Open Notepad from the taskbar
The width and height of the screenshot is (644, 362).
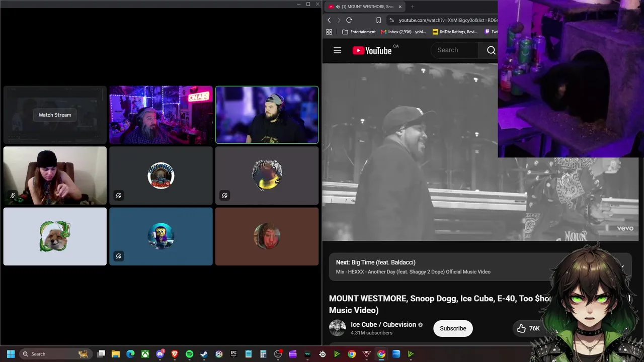[248, 354]
